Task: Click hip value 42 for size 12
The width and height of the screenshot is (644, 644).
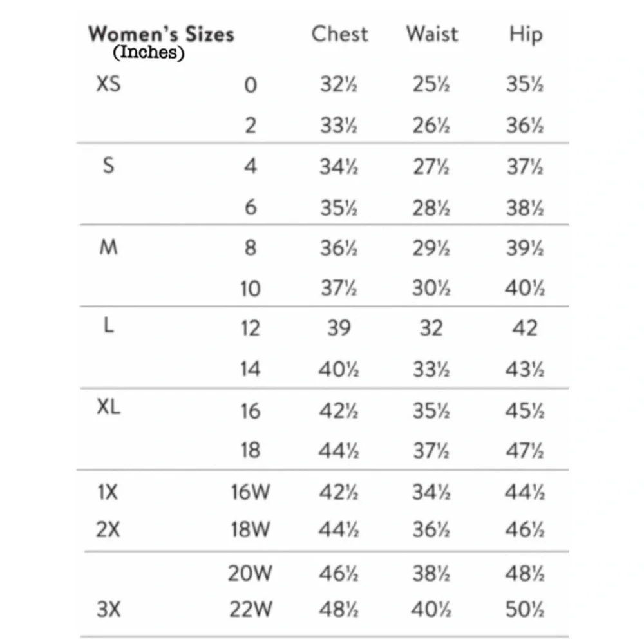Action: 525,328
